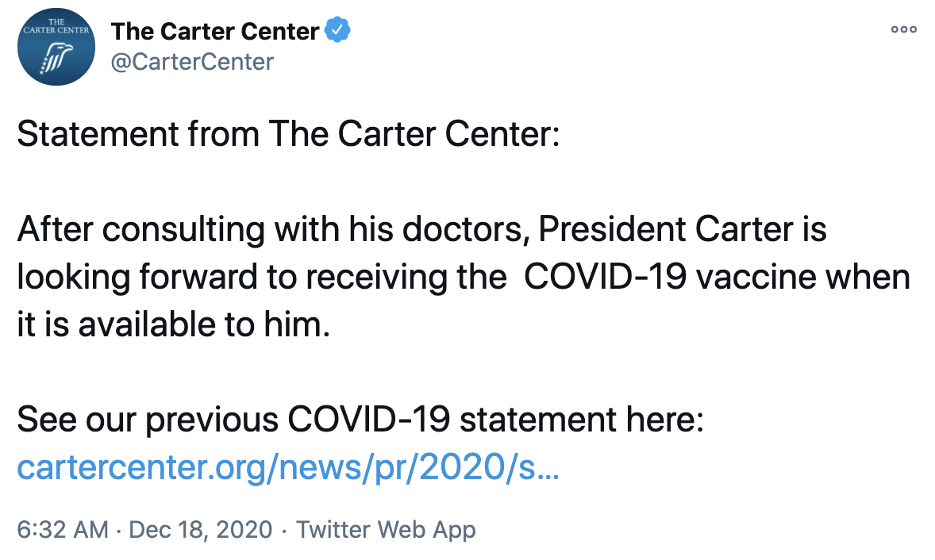Click the 'After consulting with his doctors' line
The width and height of the screenshot is (935, 560).
[275, 230]
